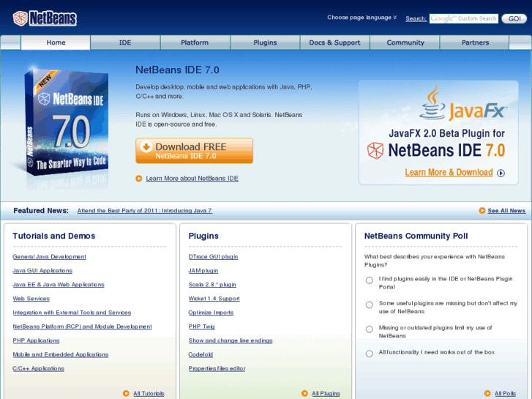Click the All Polls link
The height and width of the screenshot is (399, 532).
[505, 393]
